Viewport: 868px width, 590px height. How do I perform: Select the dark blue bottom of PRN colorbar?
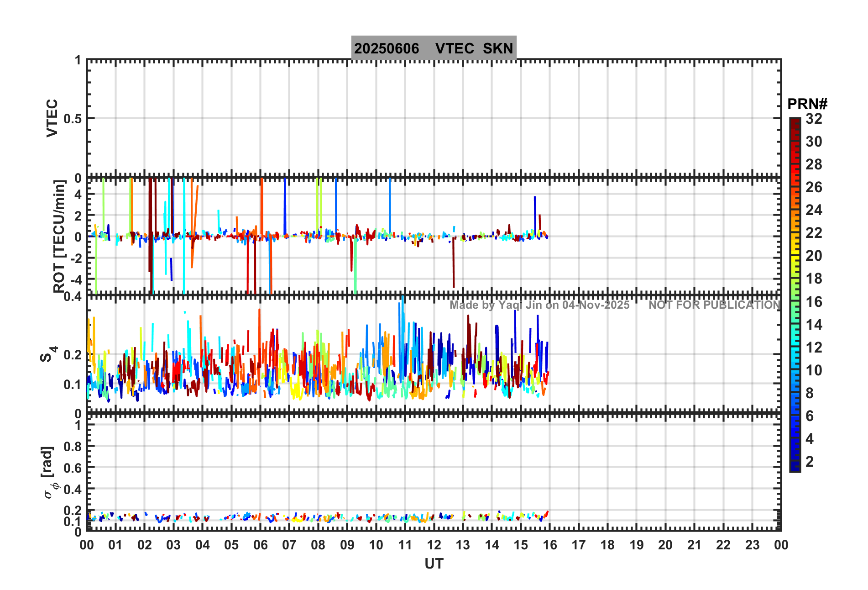pos(795,467)
